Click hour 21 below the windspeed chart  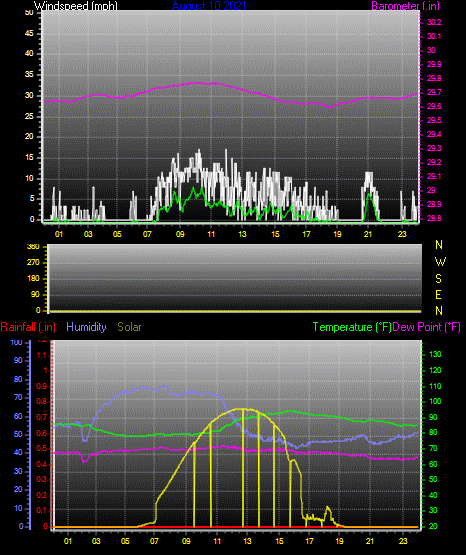click(x=368, y=234)
